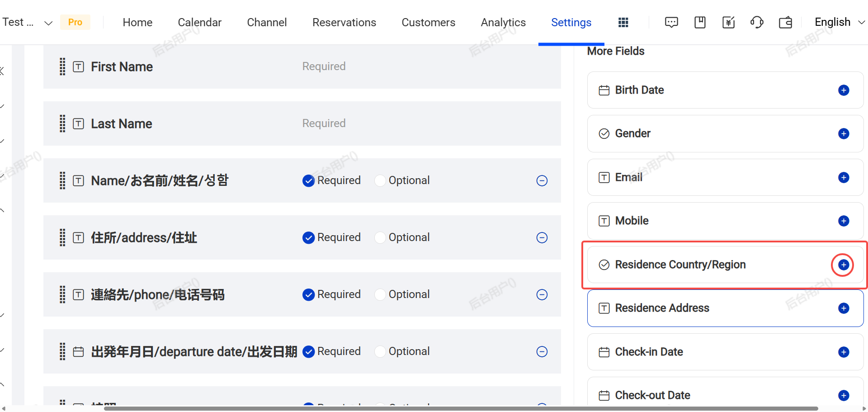Click the First Name field label
This screenshot has width=868, height=412.
click(x=122, y=66)
